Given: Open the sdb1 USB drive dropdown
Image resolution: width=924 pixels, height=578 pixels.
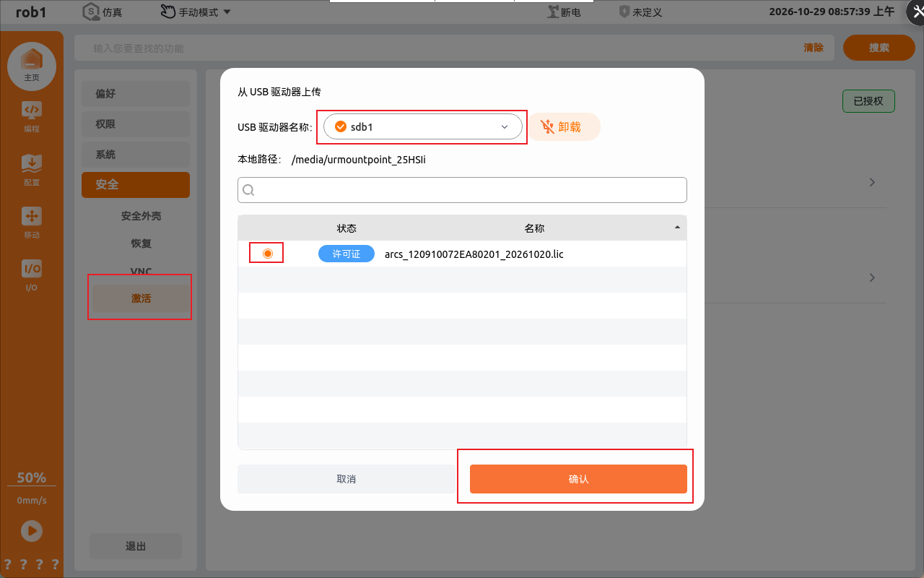Looking at the screenshot, I should coord(422,126).
